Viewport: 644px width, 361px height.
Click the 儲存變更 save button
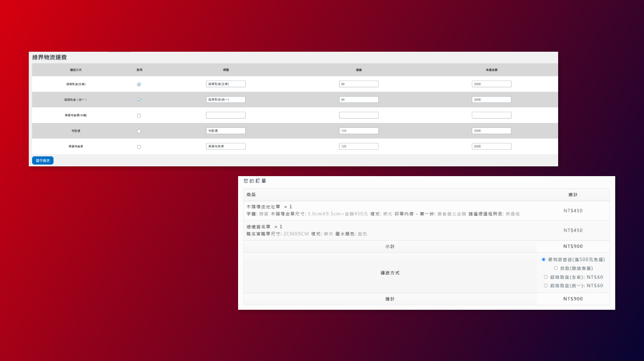(43, 160)
